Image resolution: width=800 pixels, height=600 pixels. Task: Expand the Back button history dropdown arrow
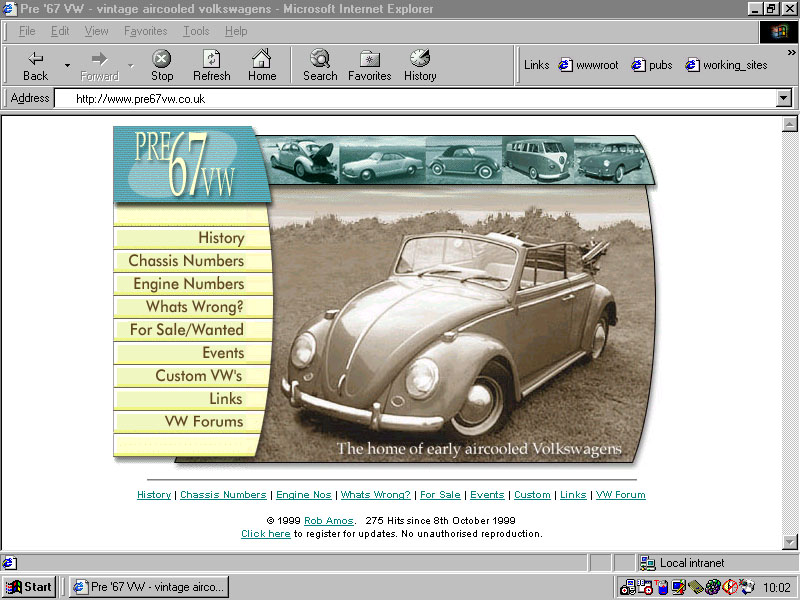(x=67, y=66)
